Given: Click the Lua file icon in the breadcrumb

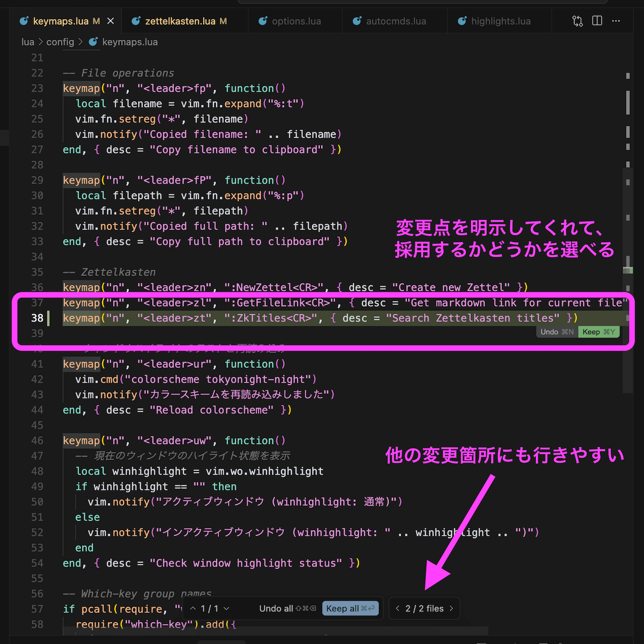Looking at the screenshot, I should click(x=93, y=42).
